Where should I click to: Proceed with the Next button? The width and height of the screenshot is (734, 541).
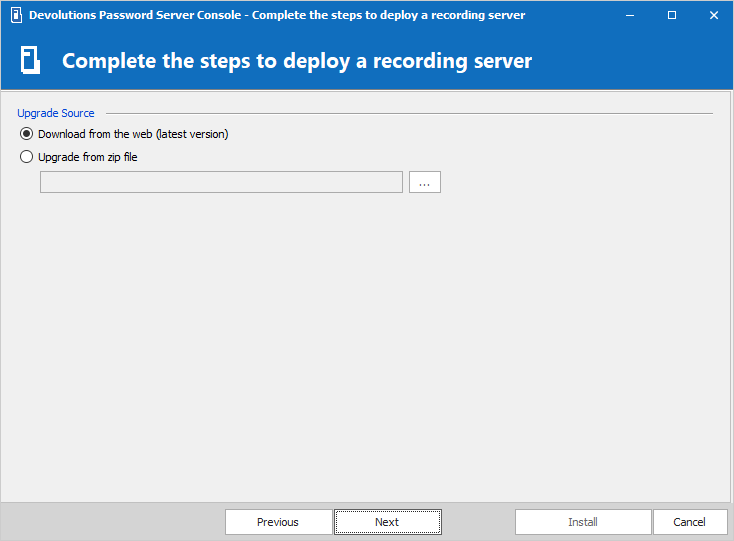(387, 522)
